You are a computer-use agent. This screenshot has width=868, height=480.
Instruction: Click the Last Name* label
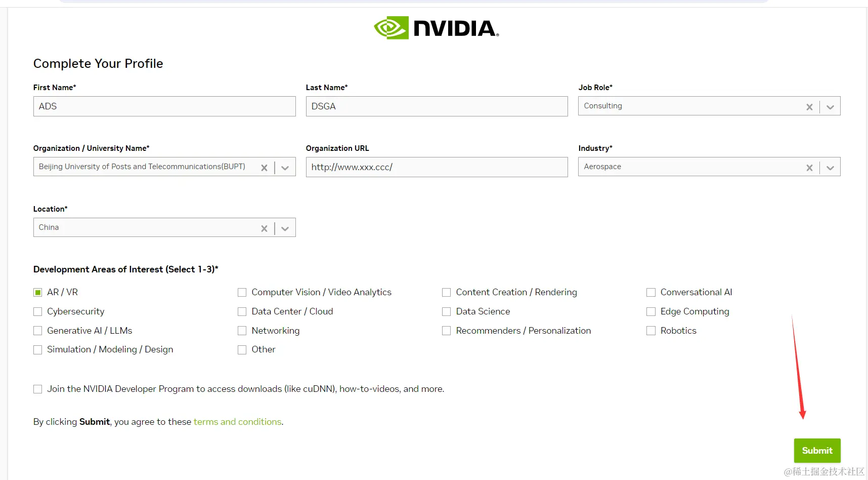[327, 88]
